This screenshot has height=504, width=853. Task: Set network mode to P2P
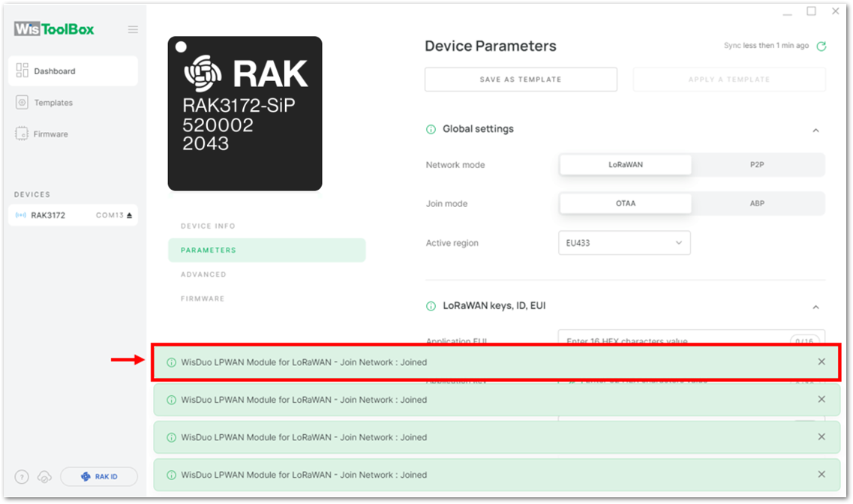tap(757, 165)
